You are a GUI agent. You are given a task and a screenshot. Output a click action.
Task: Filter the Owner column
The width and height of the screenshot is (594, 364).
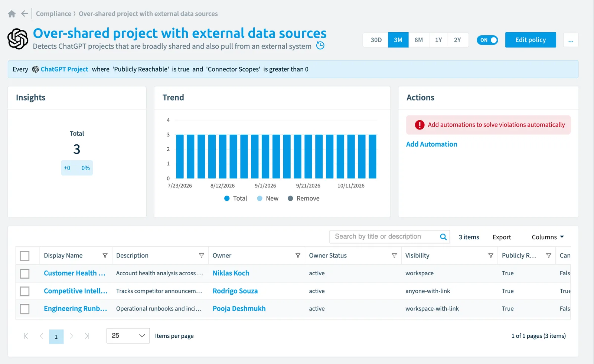(x=298, y=256)
